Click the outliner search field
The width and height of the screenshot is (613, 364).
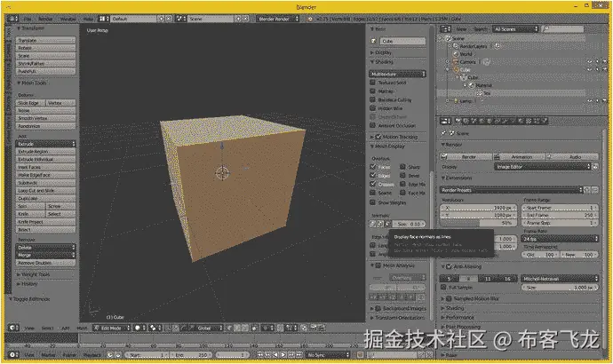563,29
